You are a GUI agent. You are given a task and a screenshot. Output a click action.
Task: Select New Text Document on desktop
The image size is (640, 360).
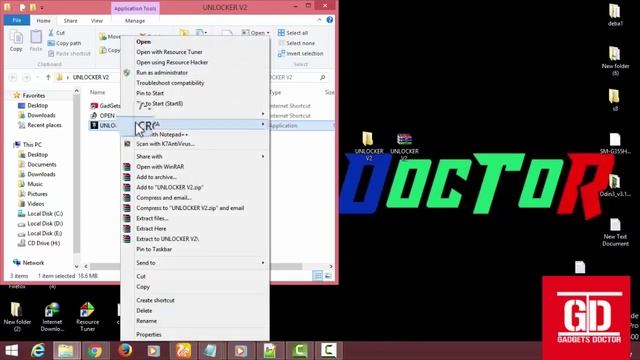point(616,232)
